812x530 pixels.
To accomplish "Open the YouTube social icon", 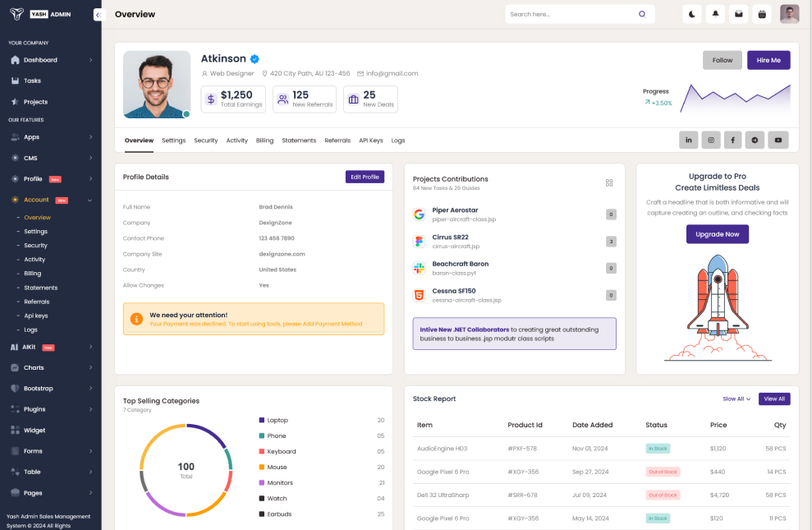I will [778, 140].
